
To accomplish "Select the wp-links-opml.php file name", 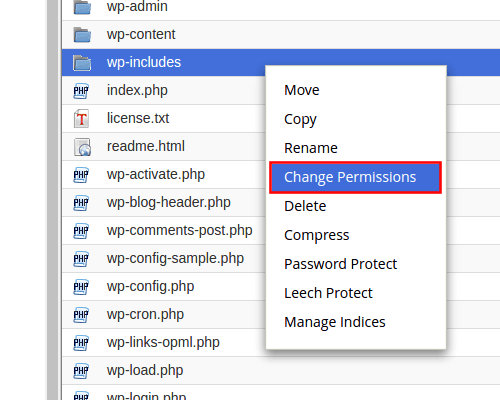I will [x=163, y=343].
